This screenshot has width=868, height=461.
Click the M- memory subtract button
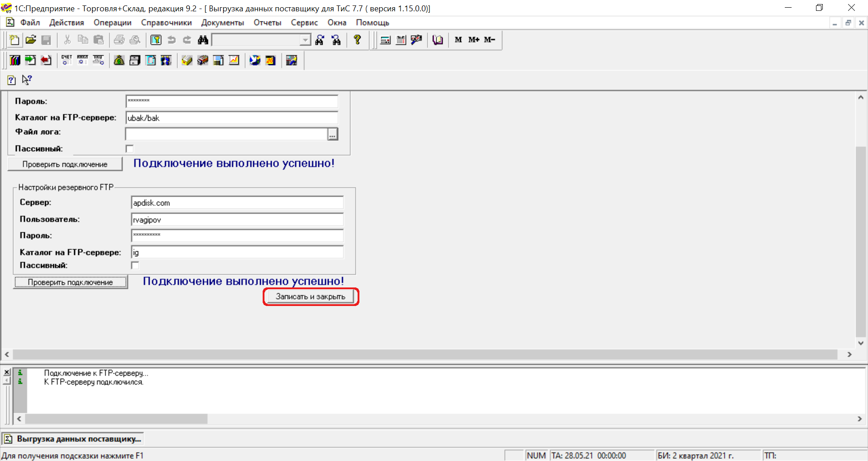490,40
